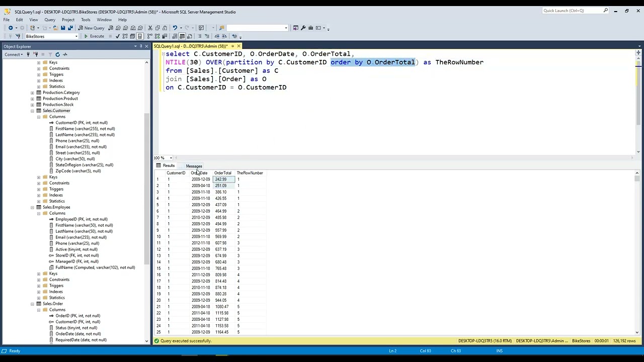Close the SQLQuery1.sql tab
The width and height of the screenshot is (644, 362).
click(x=238, y=46)
